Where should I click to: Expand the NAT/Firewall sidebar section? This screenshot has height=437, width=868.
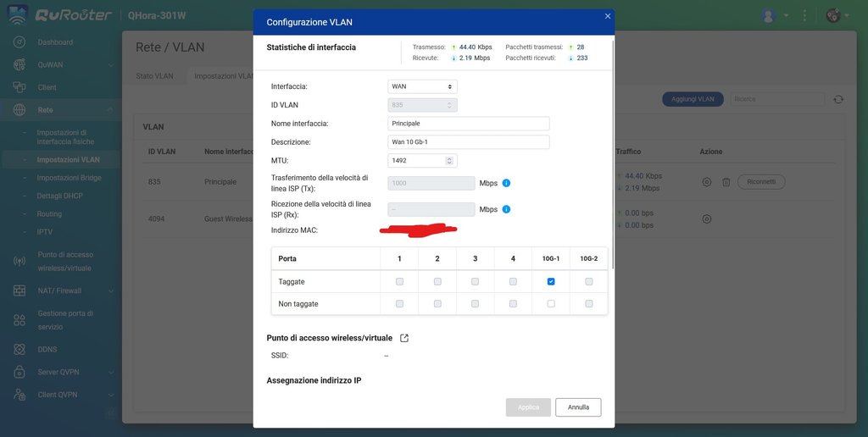point(111,291)
